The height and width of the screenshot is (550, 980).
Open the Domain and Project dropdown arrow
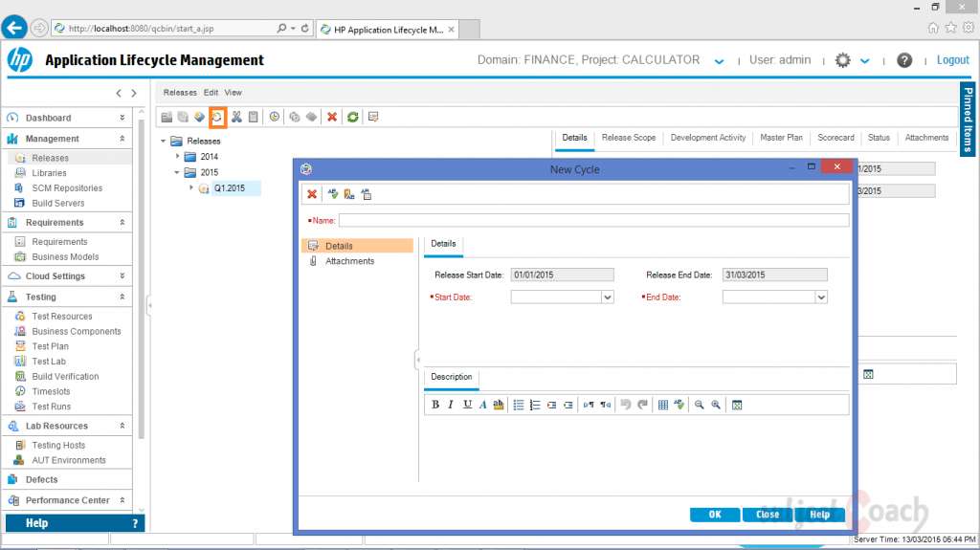tap(720, 61)
